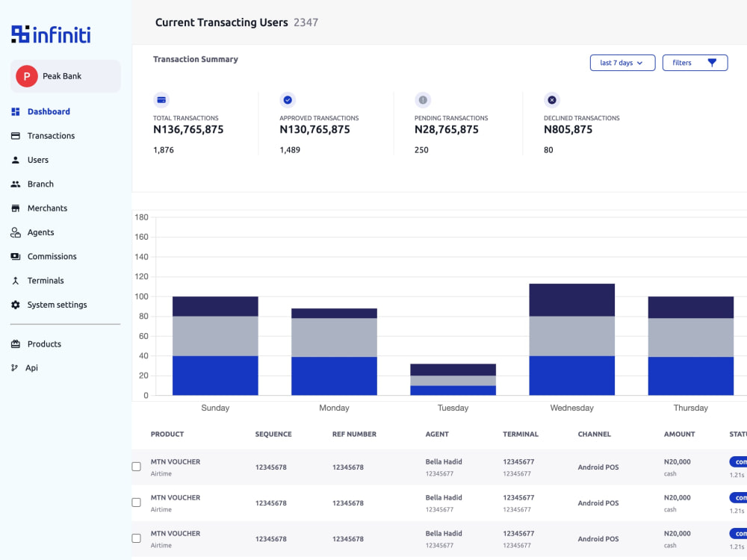This screenshot has height=560, width=747.
Task: Click the Terminals icon in sidebar
Action: pos(16,281)
